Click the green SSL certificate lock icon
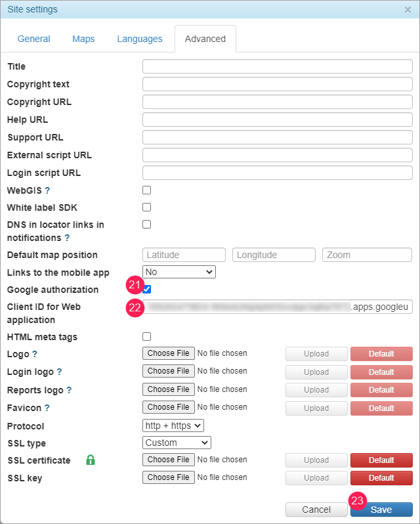420x524 pixels. (91, 460)
